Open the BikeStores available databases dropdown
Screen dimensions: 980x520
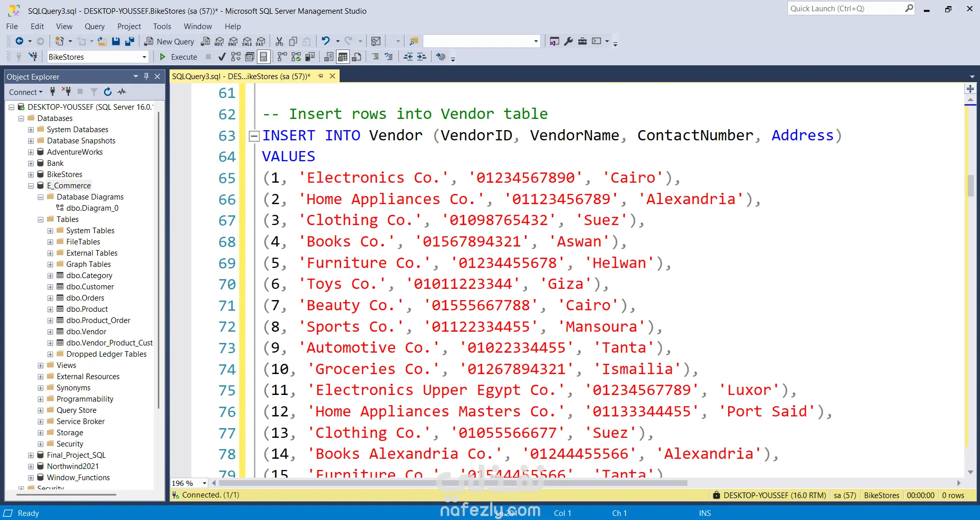(x=144, y=57)
